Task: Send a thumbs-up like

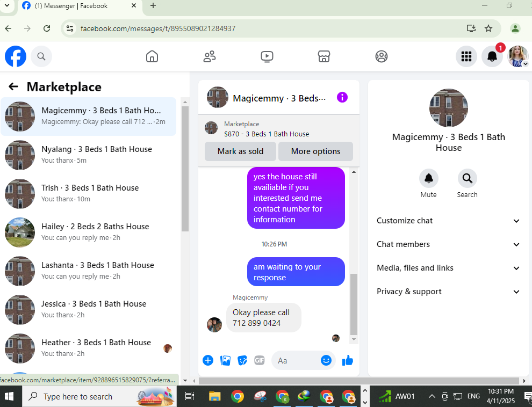Action: (x=348, y=360)
